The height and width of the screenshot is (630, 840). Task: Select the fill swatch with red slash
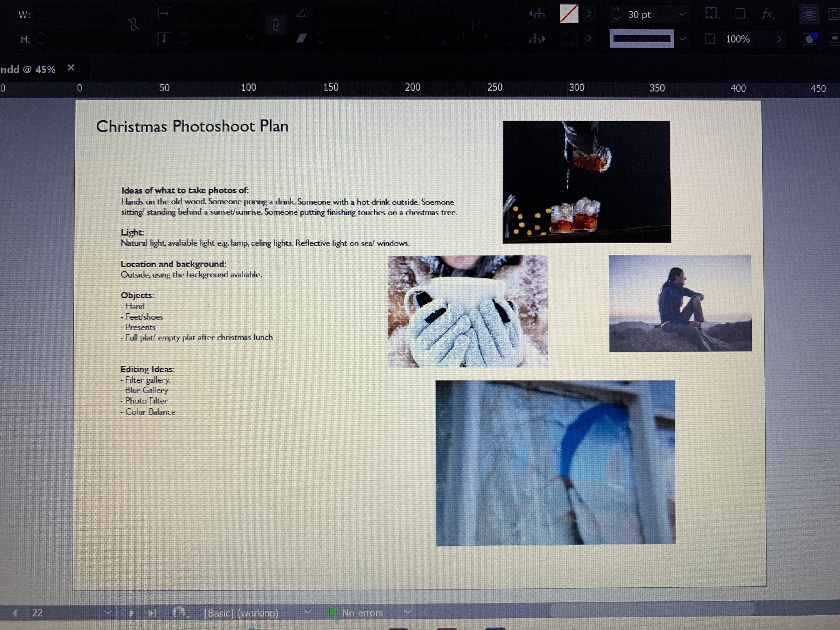pos(569,14)
